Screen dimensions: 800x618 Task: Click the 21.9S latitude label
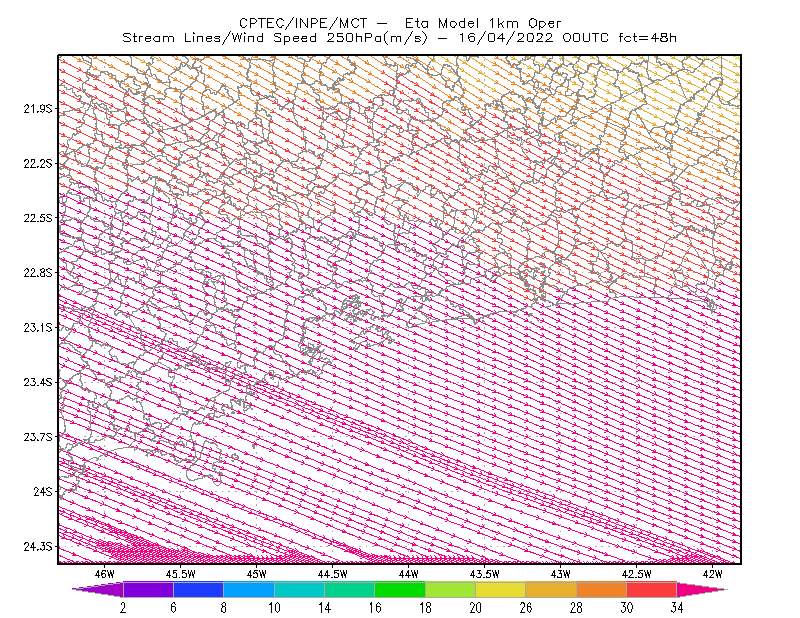(38, 109)
